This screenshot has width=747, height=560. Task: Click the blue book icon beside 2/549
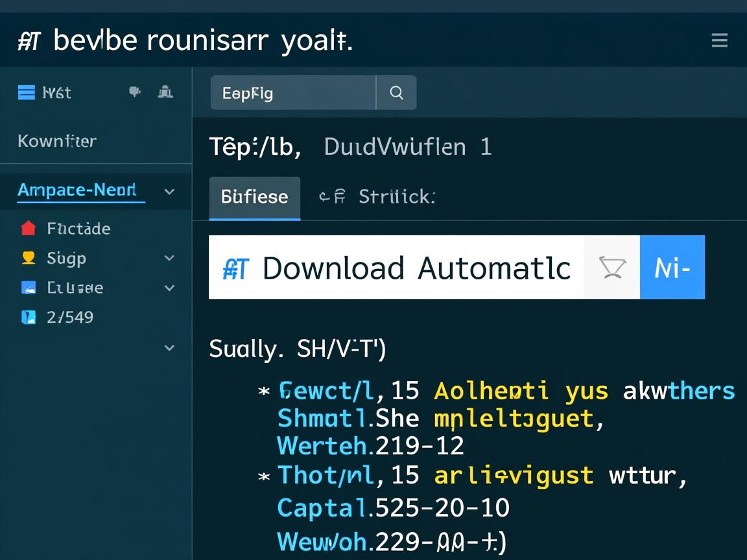pyautogui.click(x=28, y=317)
